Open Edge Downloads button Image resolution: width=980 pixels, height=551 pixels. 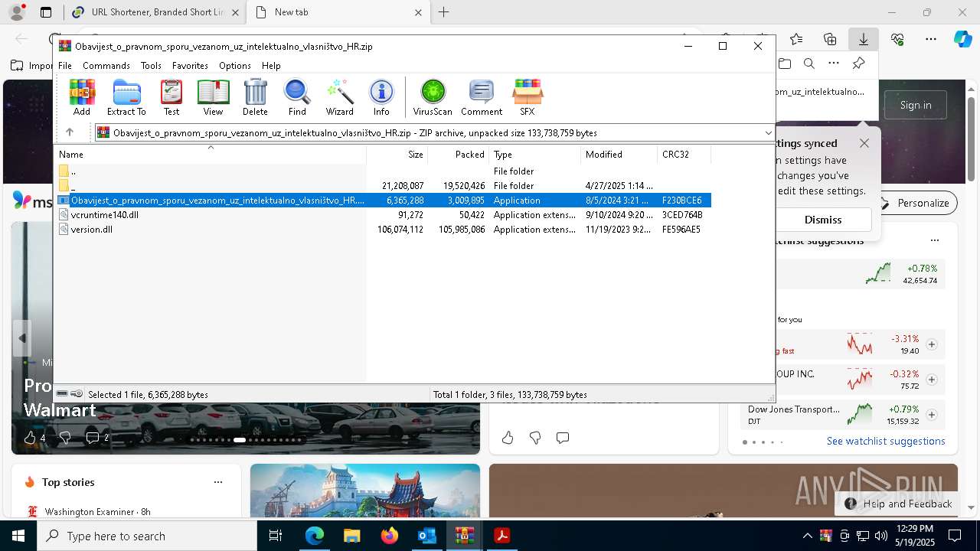864,39
